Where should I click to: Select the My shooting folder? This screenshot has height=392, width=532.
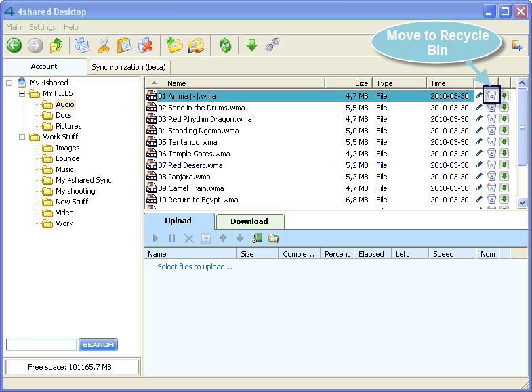(x=75, y=191)
